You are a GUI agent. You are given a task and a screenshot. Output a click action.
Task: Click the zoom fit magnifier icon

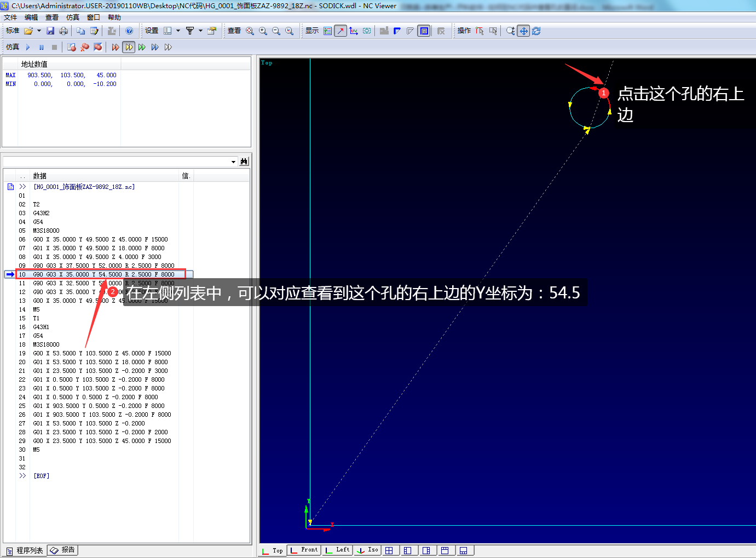pos(250,31)
